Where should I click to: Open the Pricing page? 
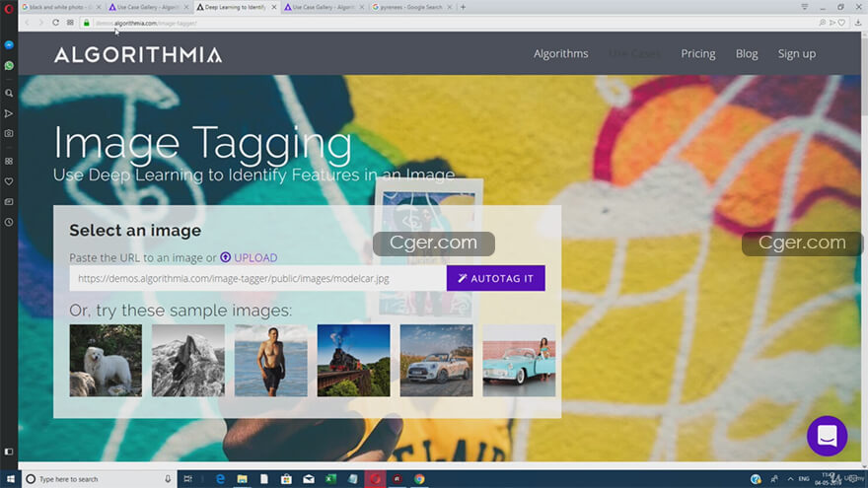(698, 53)
